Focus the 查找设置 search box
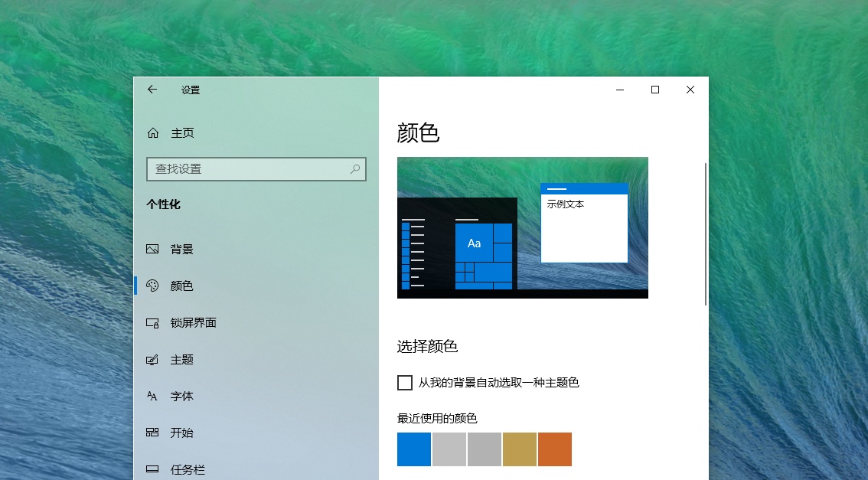Viewport: 868px width, 480px height. coord(256,169)
